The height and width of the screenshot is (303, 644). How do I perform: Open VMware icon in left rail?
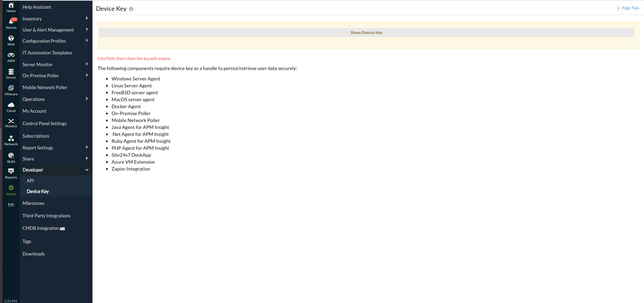click(11, 90)
